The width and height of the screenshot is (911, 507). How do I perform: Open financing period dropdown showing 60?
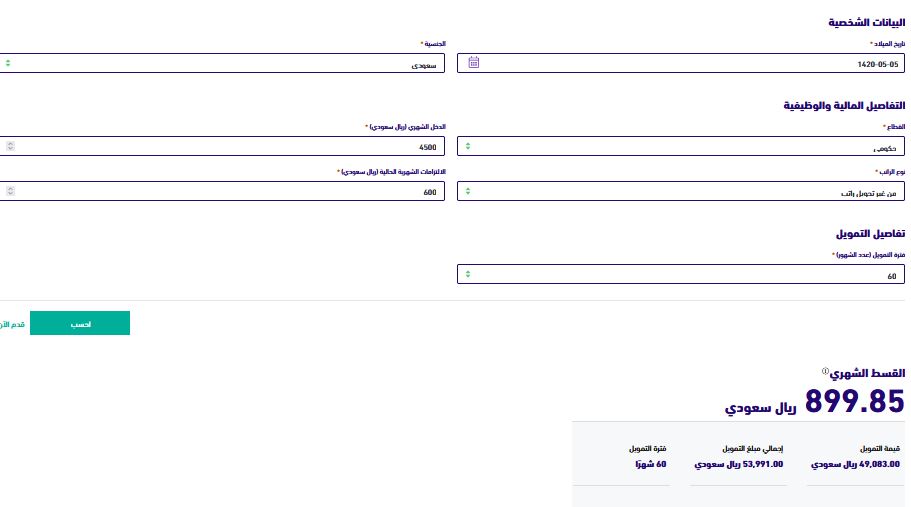pos(681,274)
